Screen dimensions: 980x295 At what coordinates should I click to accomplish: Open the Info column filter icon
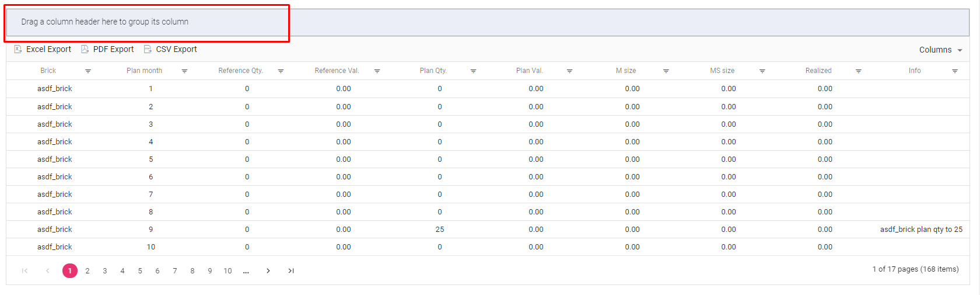(x=954, y=71)
